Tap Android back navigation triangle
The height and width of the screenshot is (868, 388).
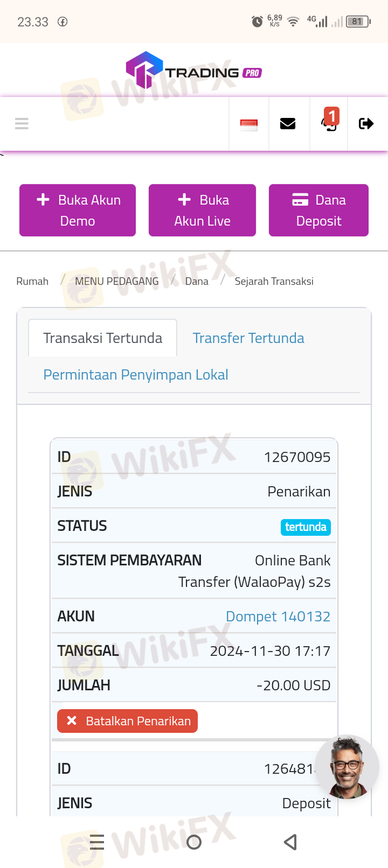pos(290,842)
